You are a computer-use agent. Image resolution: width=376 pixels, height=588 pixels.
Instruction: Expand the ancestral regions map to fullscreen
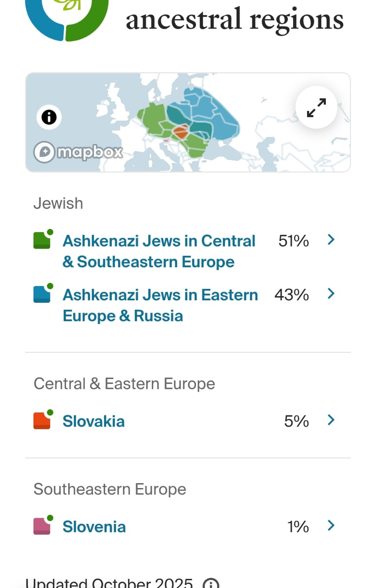point(316,107)
